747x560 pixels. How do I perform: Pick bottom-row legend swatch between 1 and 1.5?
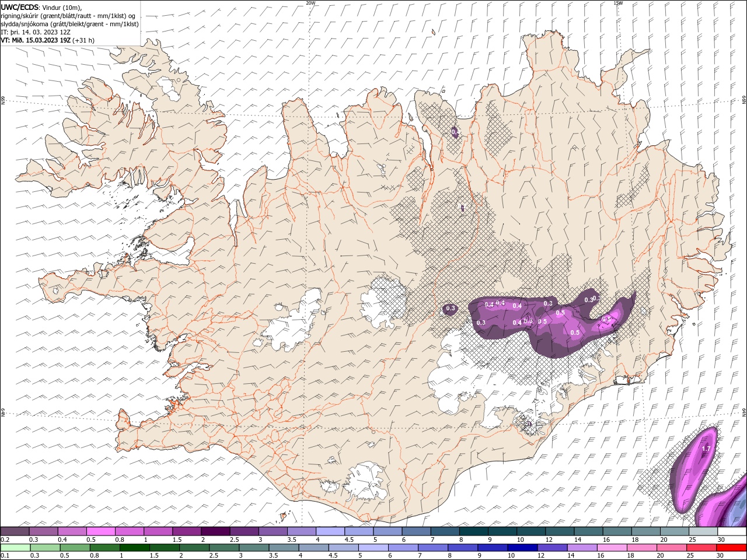point(134,548)
